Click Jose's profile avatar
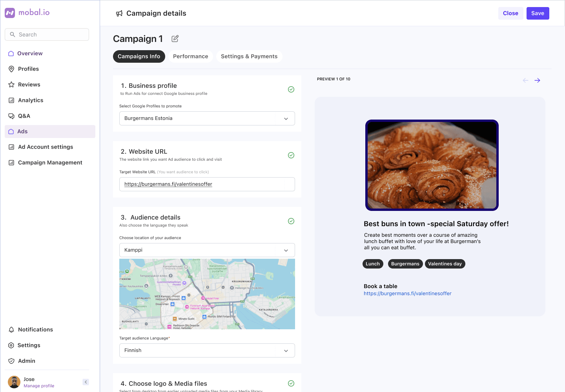 coord(14,382)
